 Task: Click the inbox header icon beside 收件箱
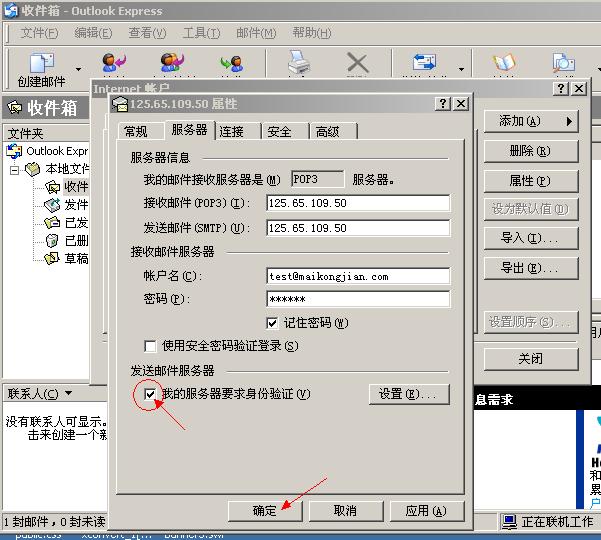click(x=15, y=108)
